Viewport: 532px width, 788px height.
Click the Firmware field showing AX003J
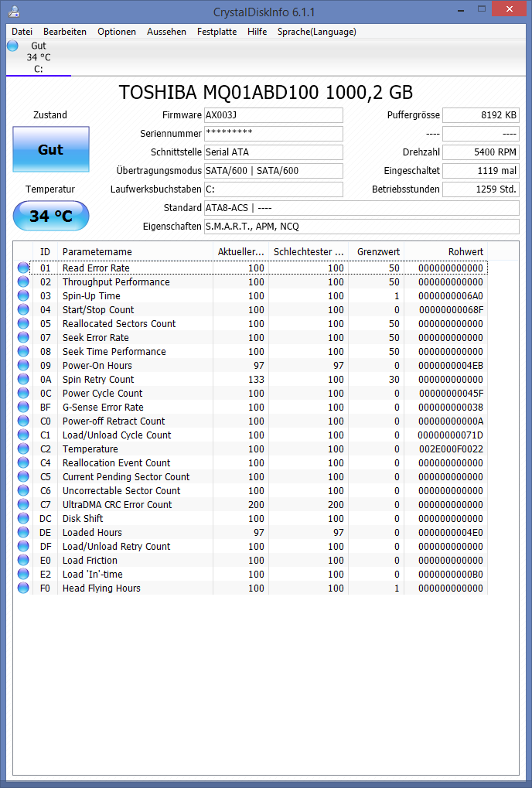click(273, 115)
